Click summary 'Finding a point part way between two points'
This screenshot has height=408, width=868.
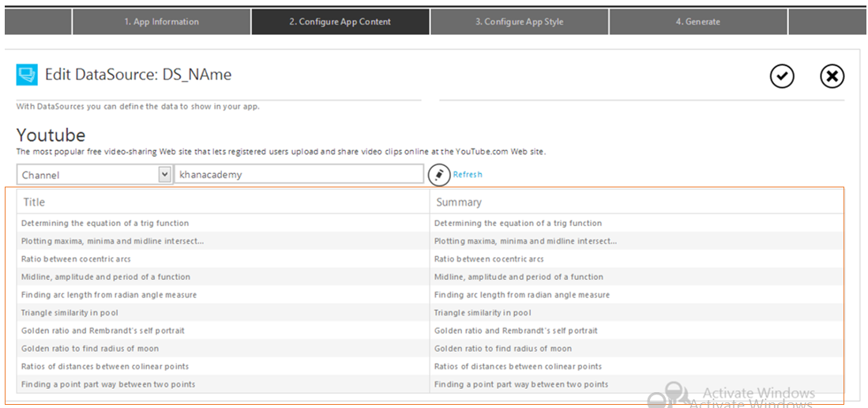pyautogui.click(x=521, y=384)
